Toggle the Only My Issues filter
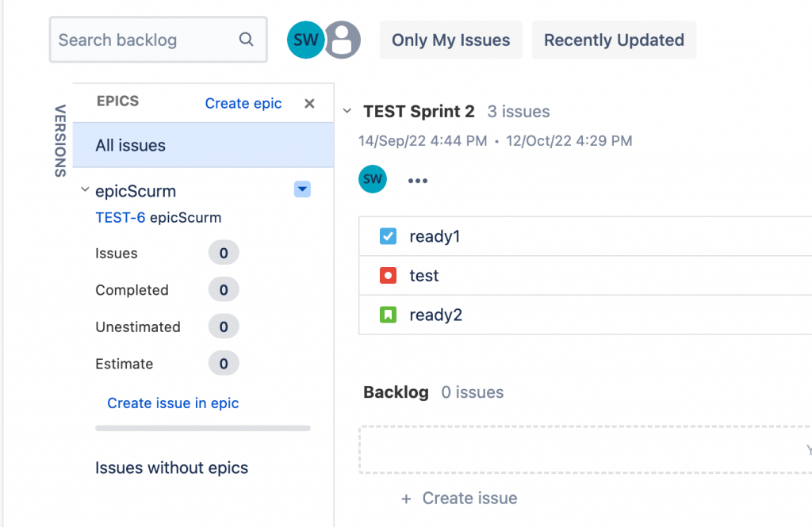The image size is (812, 527). click(450, 40)
